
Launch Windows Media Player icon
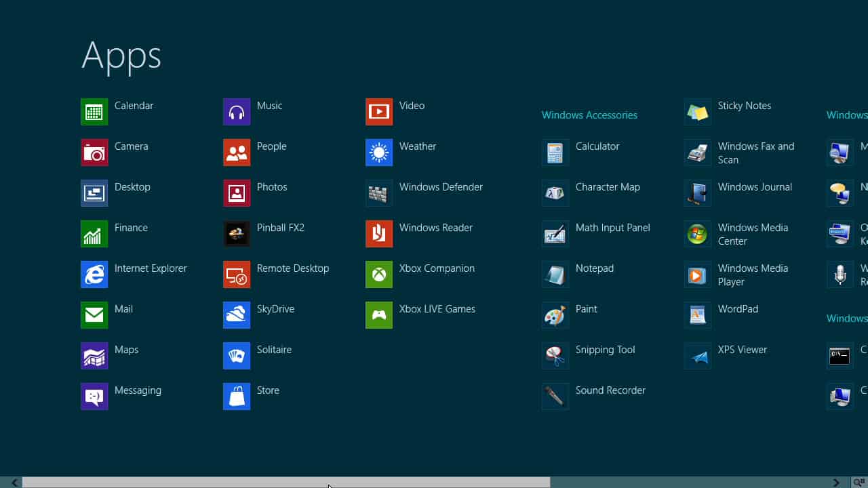[698, 274]
